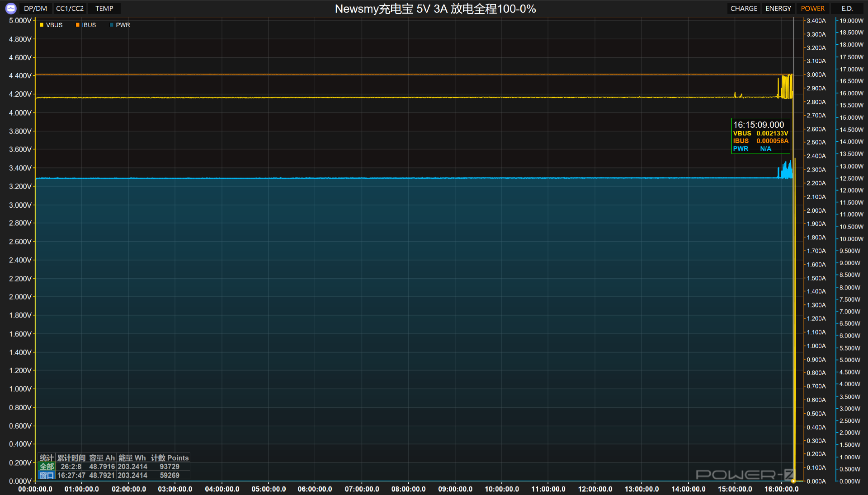Select the 窗口 statistics row label
The height and width of the screenshot is (495, 868).
pos(47,475)
